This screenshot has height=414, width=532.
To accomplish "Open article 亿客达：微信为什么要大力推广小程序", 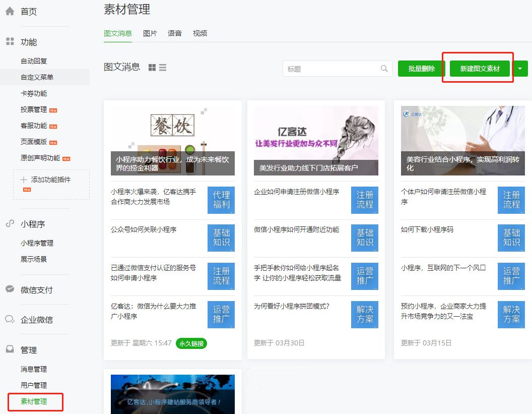I will (x=153, y=311).
